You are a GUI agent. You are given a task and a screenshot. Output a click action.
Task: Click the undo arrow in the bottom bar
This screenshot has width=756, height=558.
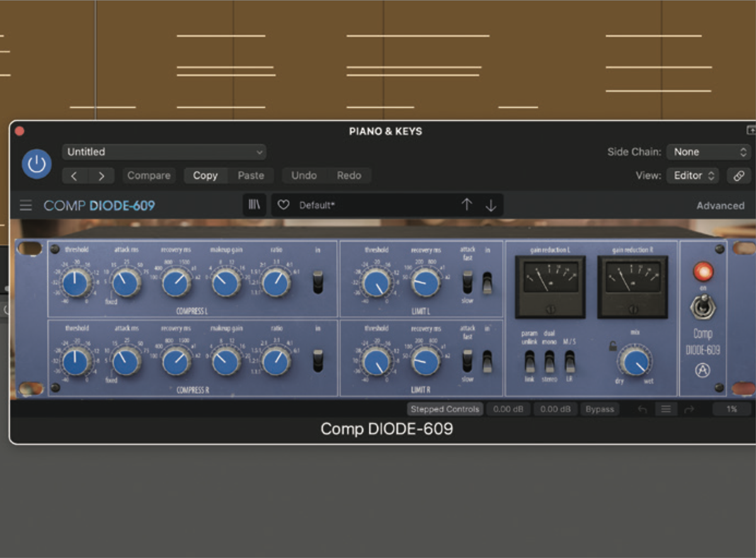642,409
